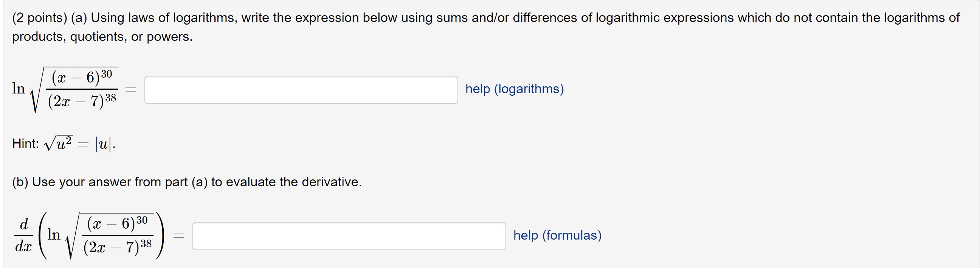Select the part (a) logarithm answer box
Image resolution: width=980 pixels, height=268 pixels.
[x=302, y=90]
